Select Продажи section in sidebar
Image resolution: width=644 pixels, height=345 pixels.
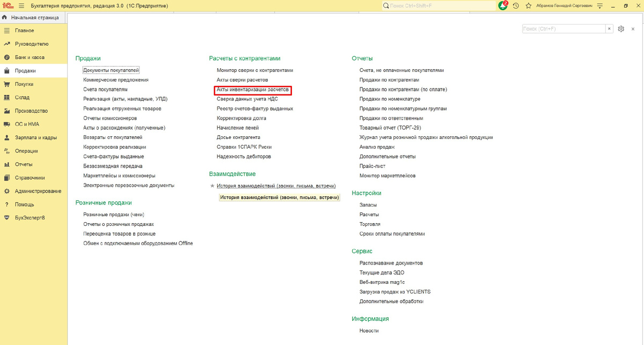pyautogui.click(x=33, y=71)
